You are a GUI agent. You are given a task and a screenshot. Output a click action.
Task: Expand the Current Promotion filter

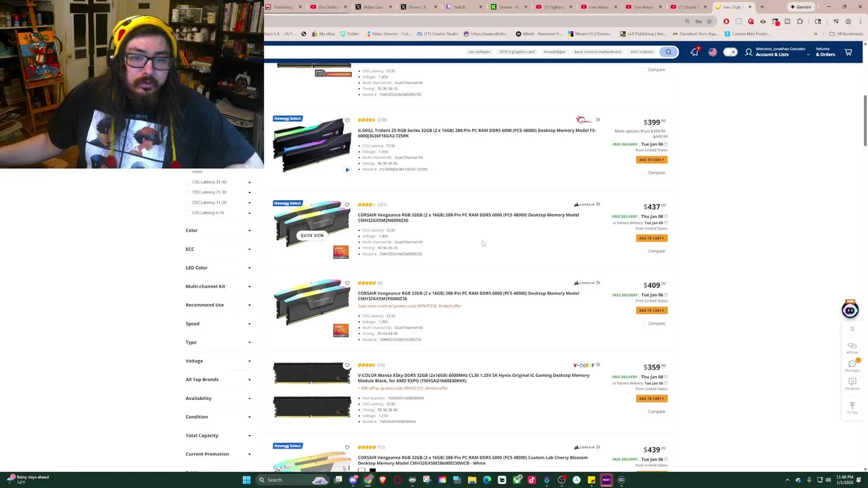click(x=218, y=454)
